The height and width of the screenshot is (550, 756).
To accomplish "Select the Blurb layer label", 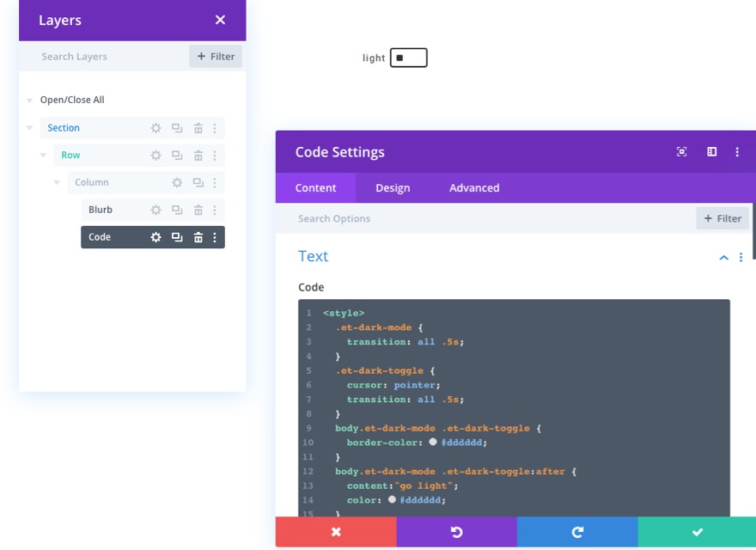I will pos(101,210).
